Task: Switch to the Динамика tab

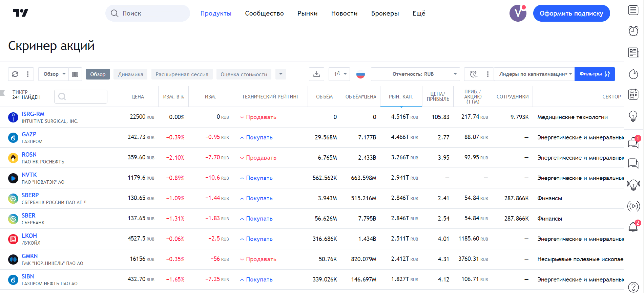Action: pyautogui.click(x=130, y=74)
